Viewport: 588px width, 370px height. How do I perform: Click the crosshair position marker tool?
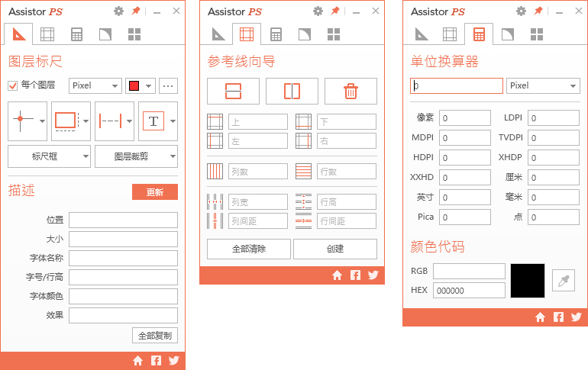(x=21, y=120)
